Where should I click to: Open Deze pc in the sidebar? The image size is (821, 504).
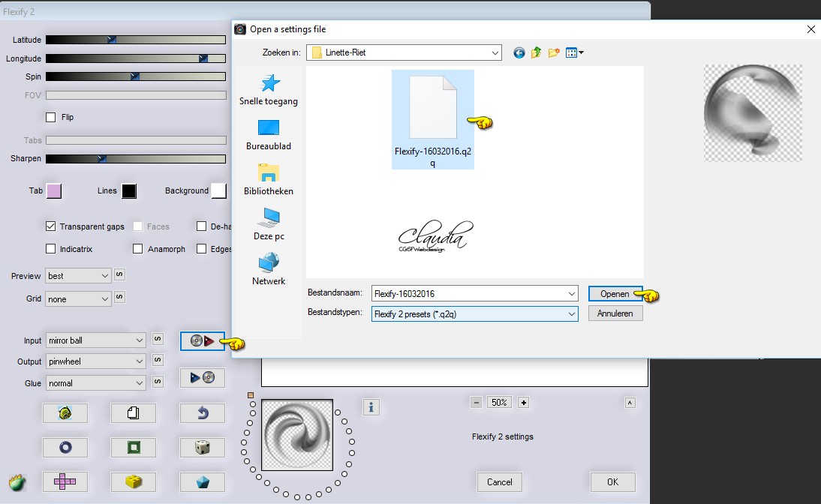coord(269,225)
